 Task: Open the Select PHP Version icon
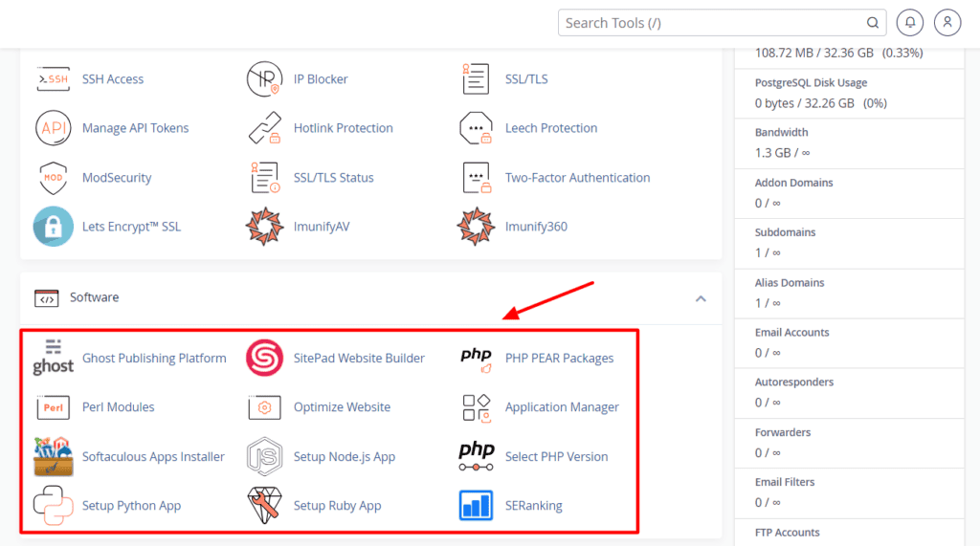click(x=476, y=457)
